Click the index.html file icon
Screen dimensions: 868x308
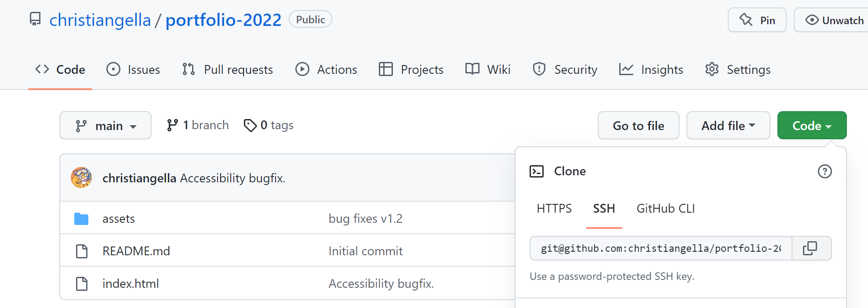click(x=82, y=284)
